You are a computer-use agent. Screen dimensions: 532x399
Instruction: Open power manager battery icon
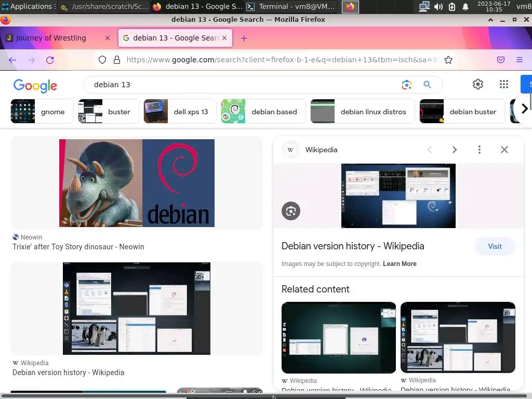451,6
